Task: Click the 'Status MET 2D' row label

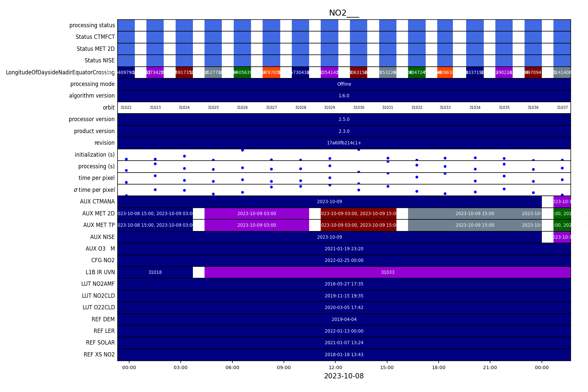Action: [x=96, y=49]
